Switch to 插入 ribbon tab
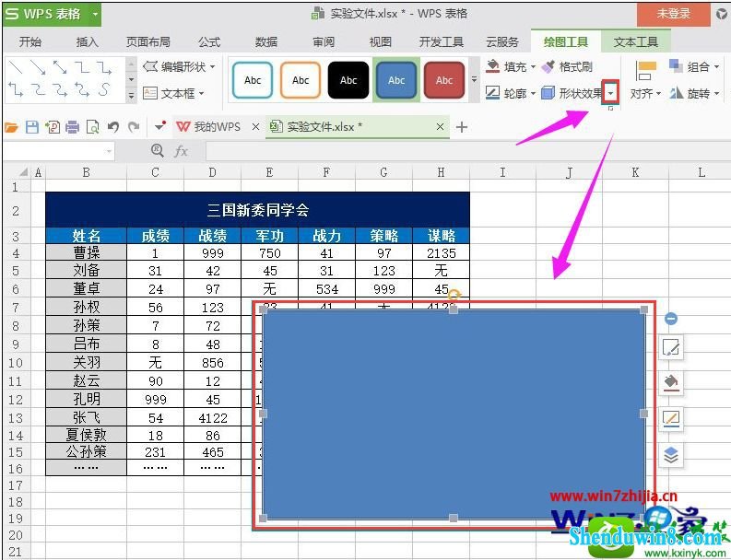 (x=88, y=42)
